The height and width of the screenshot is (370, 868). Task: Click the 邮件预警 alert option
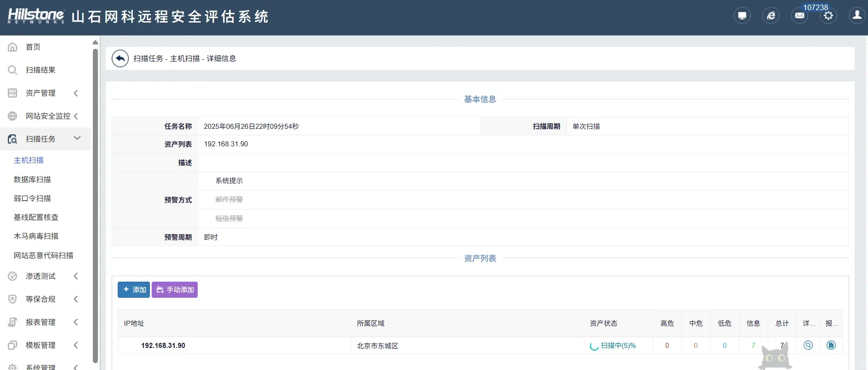coord(229,200)
